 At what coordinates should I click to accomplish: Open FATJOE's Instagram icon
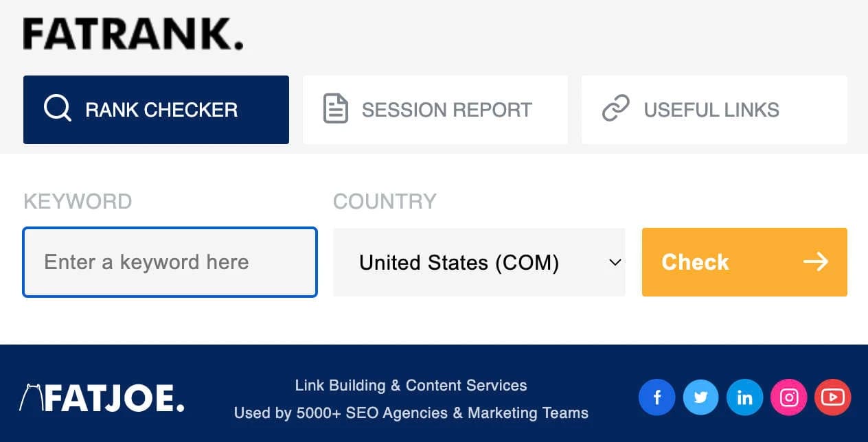pos(788,397)
